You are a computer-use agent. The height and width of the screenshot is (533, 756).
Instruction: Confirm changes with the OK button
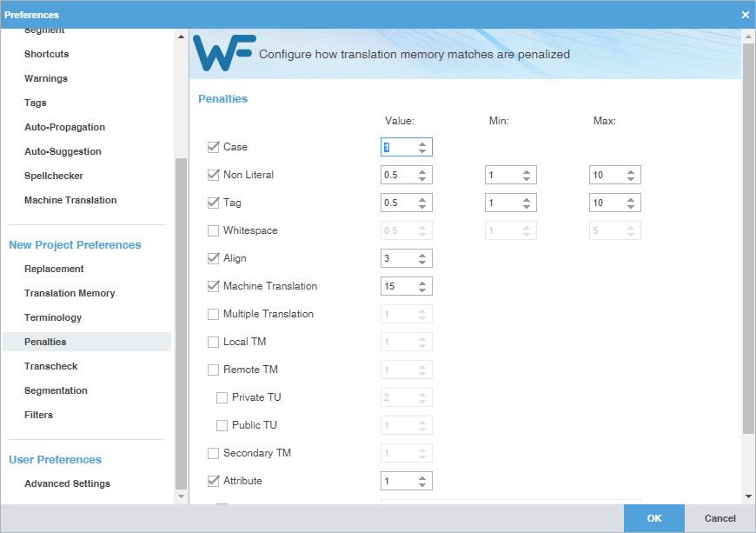pos(653,517)
